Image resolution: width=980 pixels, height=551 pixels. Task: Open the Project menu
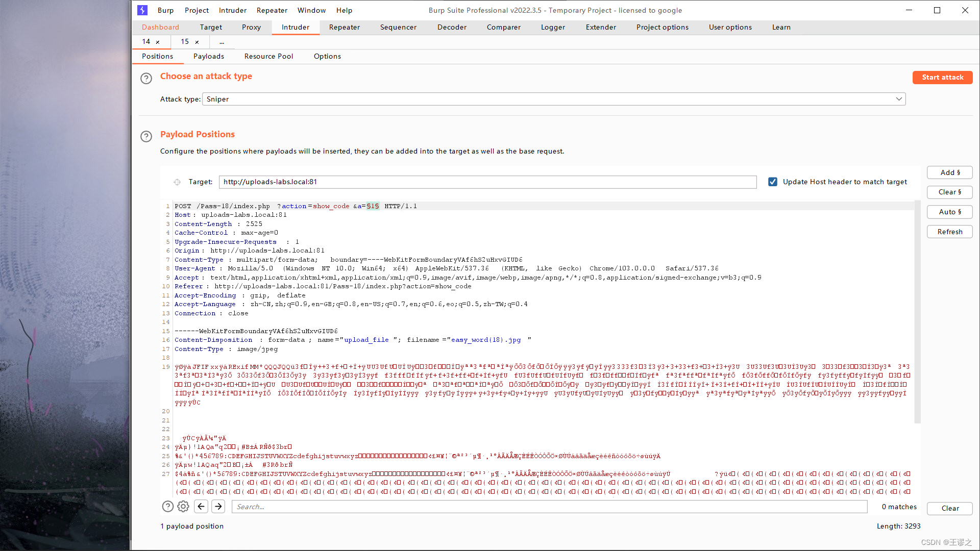(197, 10)
